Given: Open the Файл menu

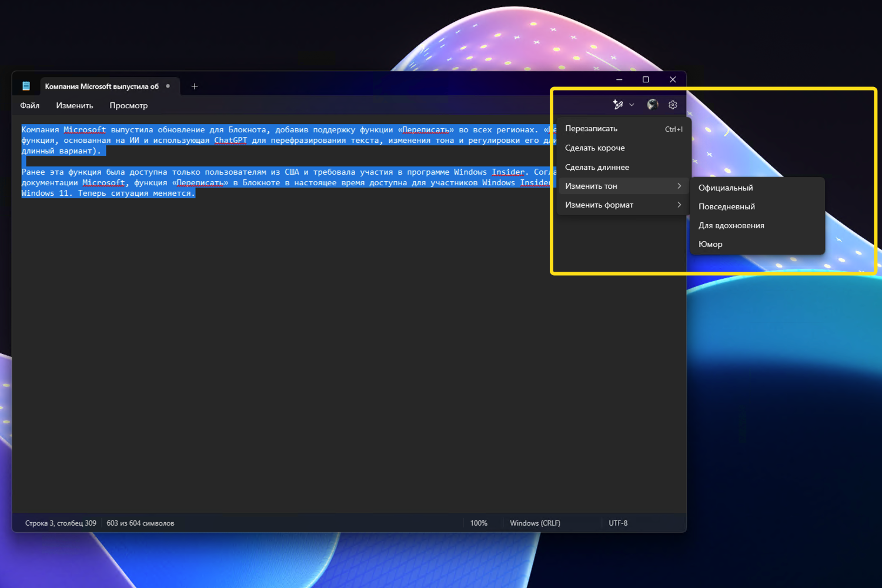Looking at the screenshot, I should (x=30, y=106).
